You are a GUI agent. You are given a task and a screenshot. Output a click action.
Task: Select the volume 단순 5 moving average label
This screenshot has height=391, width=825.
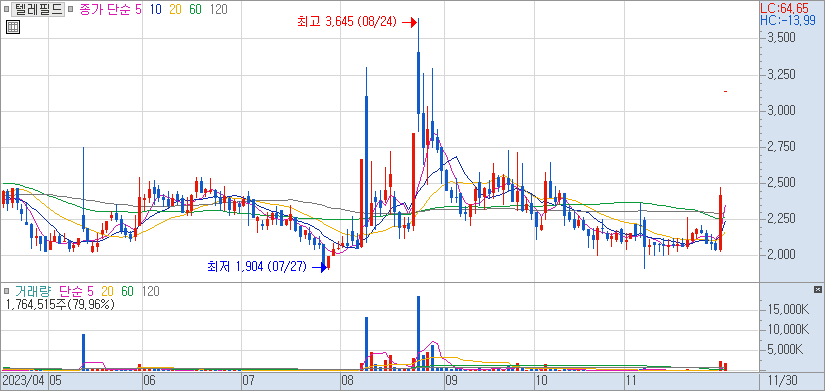point(77,291)
